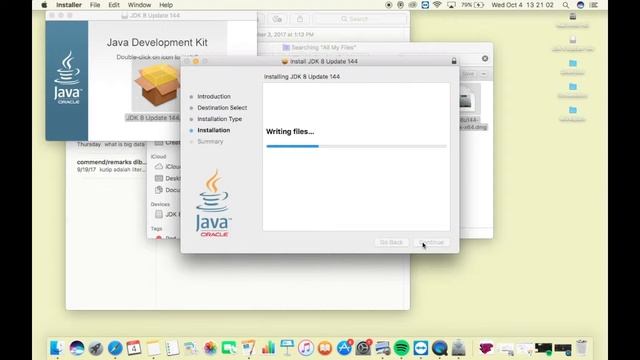Click the Destination Select step

click(222, 108)
